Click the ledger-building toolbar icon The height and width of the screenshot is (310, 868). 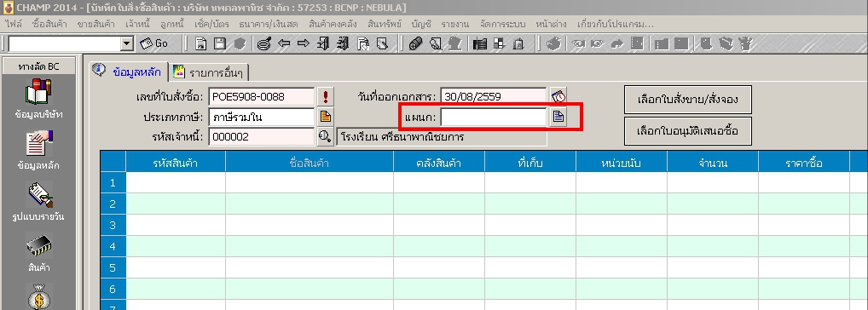pyautogui.click(x=480, y=43)
